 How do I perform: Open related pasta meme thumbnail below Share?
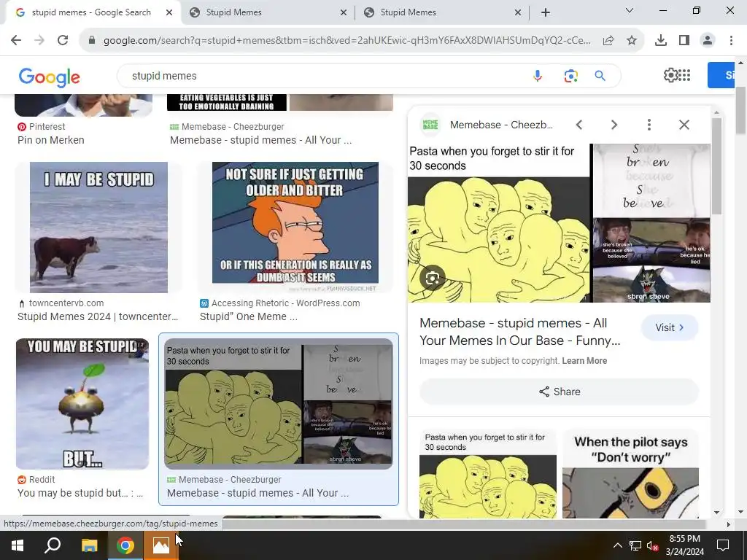click(488, 474)
